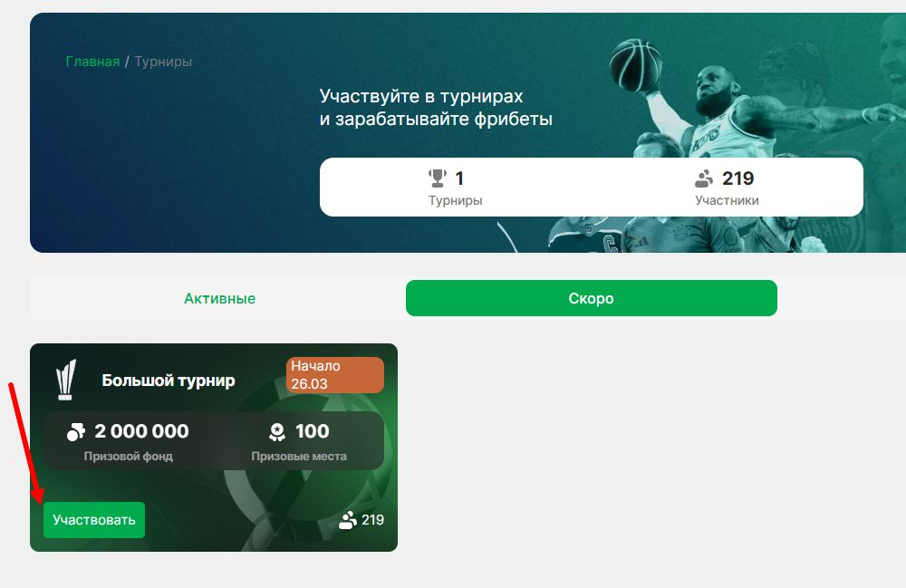The width and height of the screenshot is (906, 588).
Task: Switch to the Активные tab
Action: coord(219,298)
